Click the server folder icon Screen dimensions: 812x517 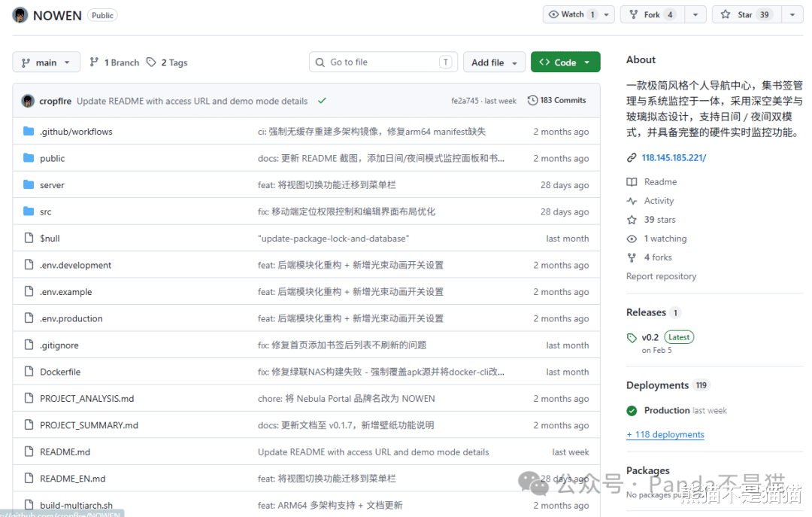[29, 184]
